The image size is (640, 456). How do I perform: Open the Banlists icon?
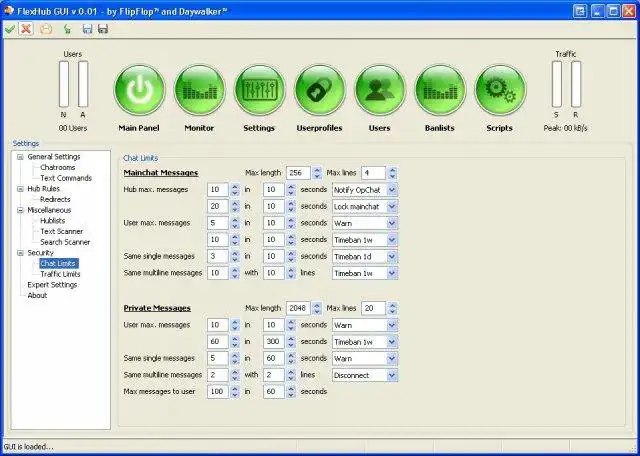point(440,90)
